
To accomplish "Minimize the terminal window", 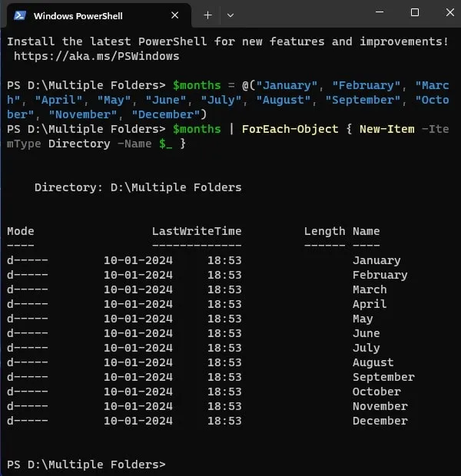I will 380,12.
